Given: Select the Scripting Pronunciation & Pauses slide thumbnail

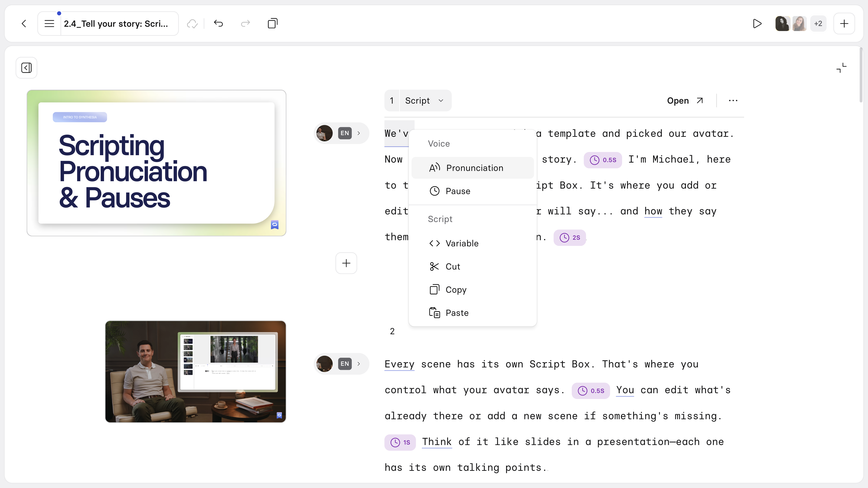Looking at the screenshot, I should click(156, 163).
